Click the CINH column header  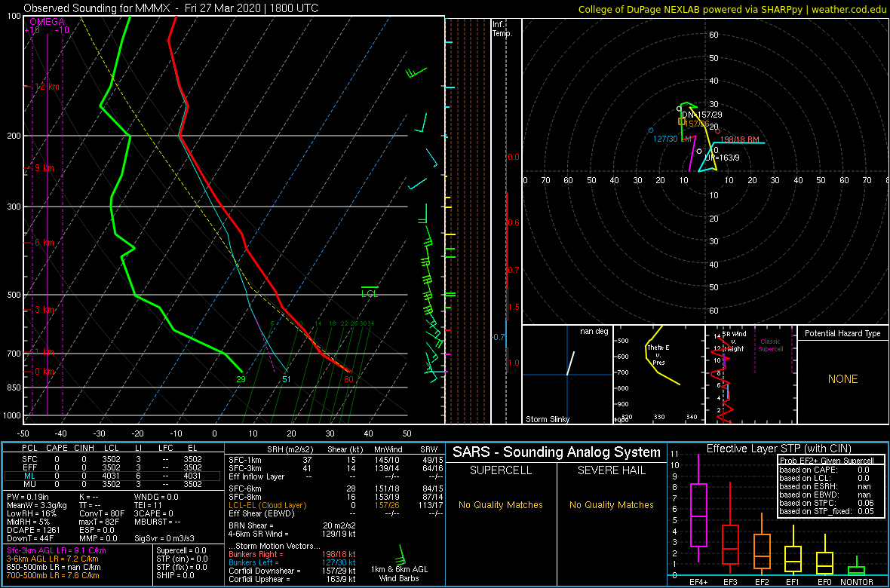click(84, 449)
